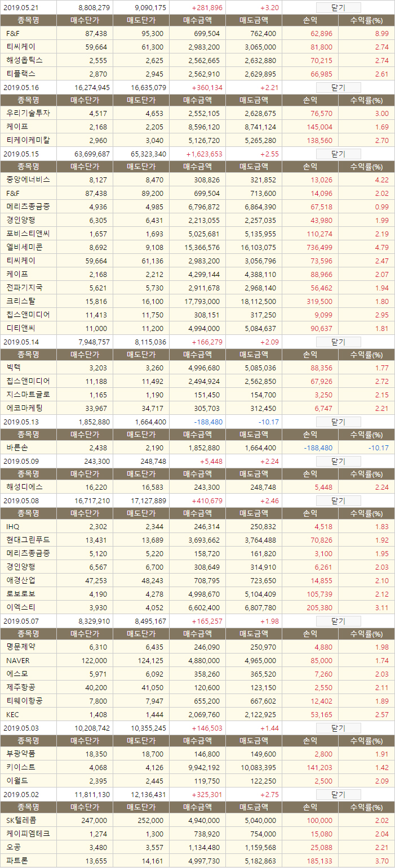
Task: Click the 키이스트 stock name
Action: (21, 767)
